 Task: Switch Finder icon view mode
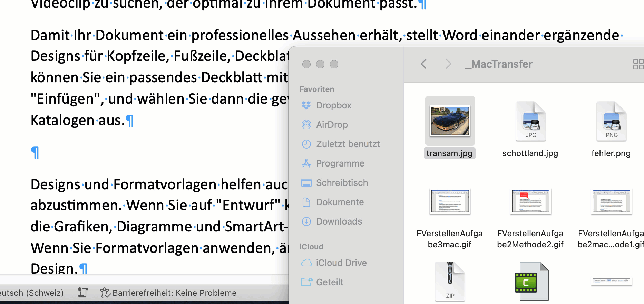coord(638,64)
